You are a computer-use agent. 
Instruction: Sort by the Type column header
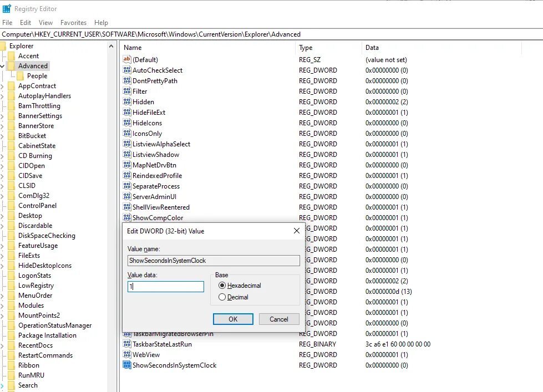[x=329, y=48]
